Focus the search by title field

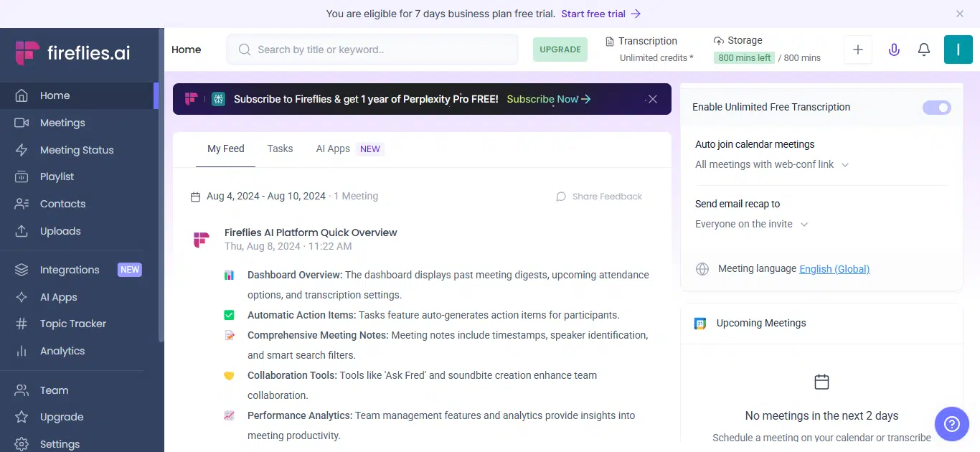click(372, 50)
